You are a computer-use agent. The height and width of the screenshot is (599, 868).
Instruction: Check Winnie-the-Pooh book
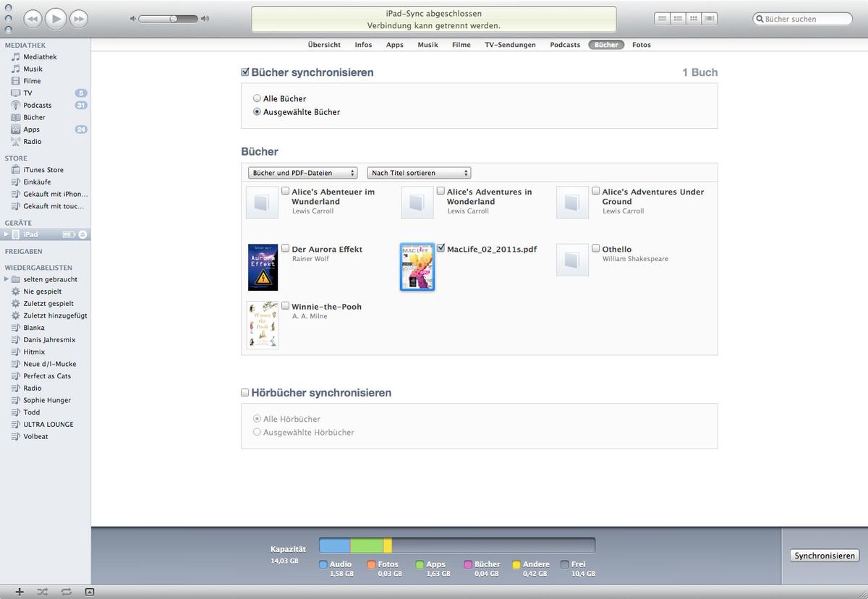[286, 305]
